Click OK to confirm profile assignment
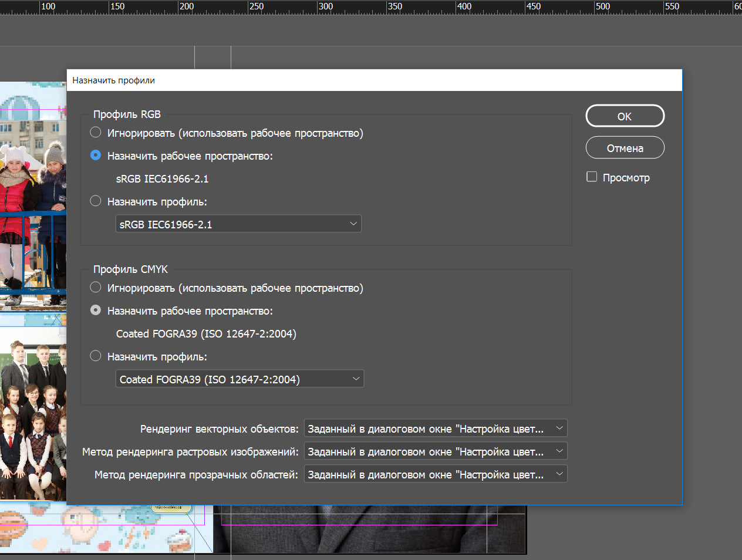Image resolution: width=742 pixels, height=560 pixels. click(625, 116)
